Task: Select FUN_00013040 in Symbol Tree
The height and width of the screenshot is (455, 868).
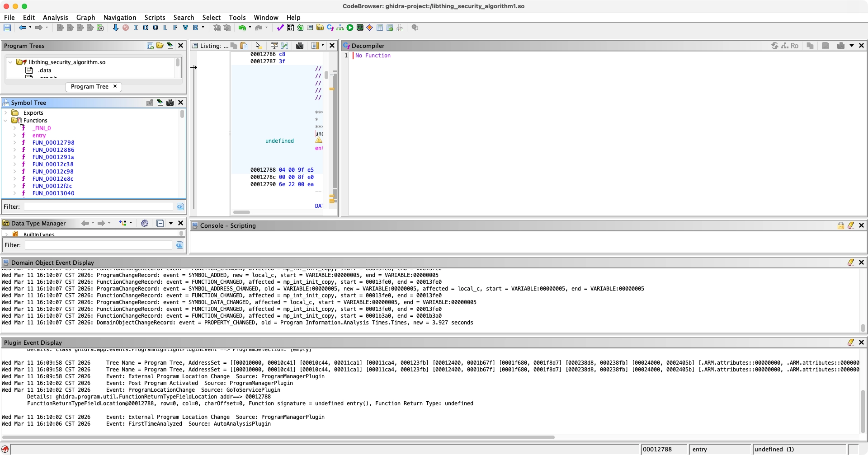Action: pos(53,193)
